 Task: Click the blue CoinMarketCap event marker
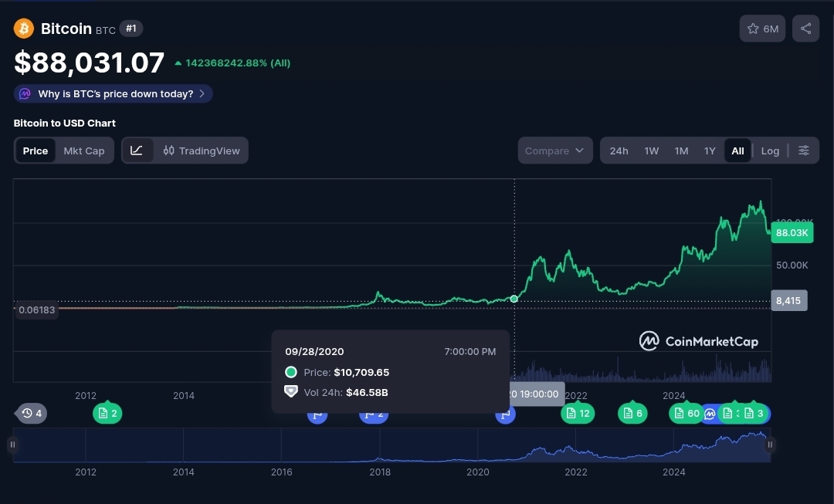[x=710, y=414]
